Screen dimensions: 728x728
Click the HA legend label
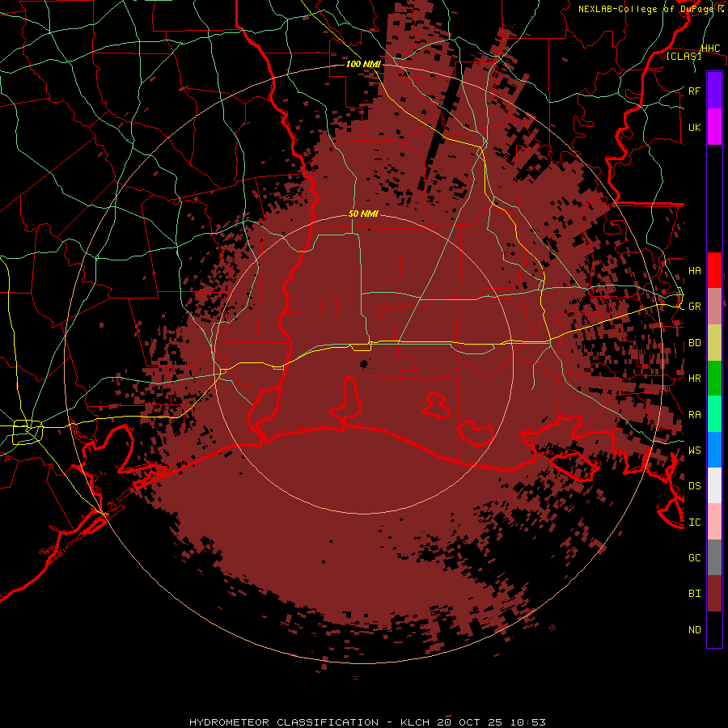click(695, 271)
